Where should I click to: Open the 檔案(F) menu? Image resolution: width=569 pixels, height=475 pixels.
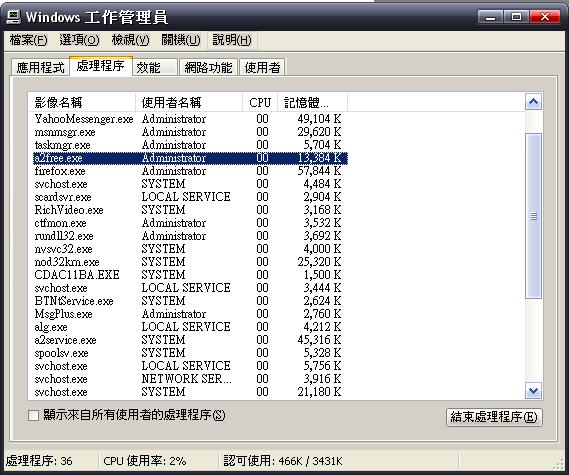click(x=28, y=40)
